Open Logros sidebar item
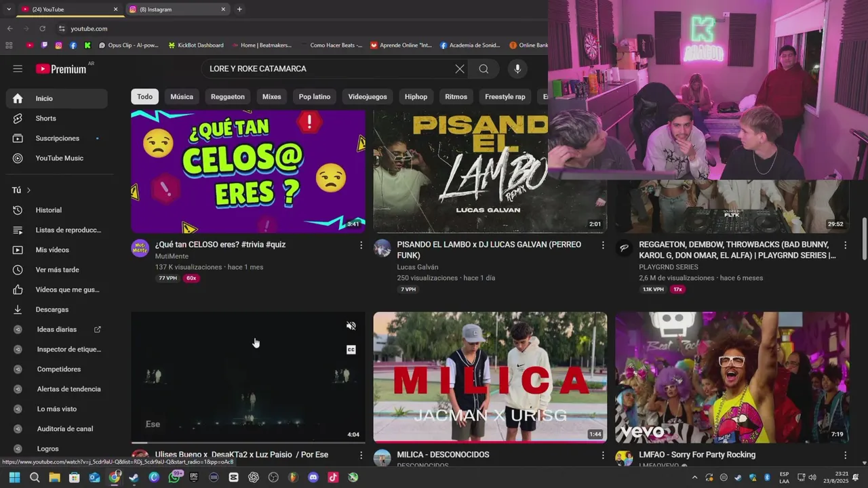 pyautogui.click(x=57, y=449)
